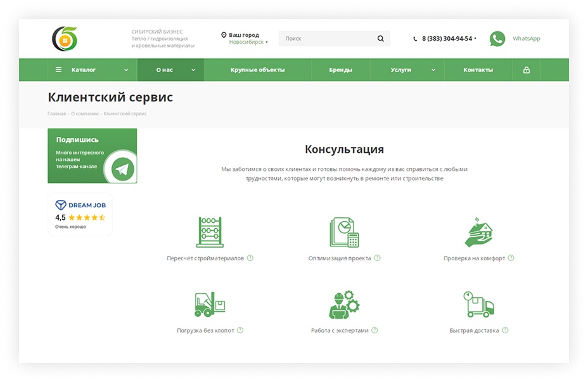This screenshot has width=588, height=382.
Task: Click the Оптимизация проекта label
Action: 340,258
